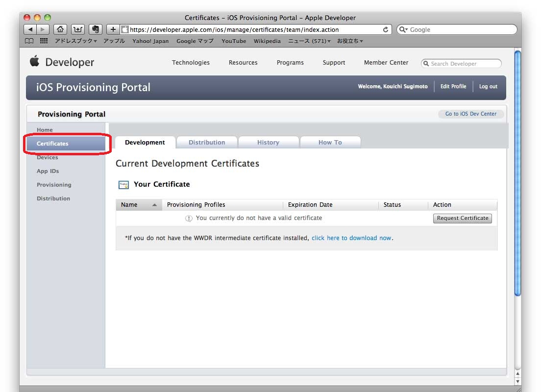Select Devices in the left sidebar
Image resolution: width=541 pixels, height=392 pixels.
coord(48,158)
